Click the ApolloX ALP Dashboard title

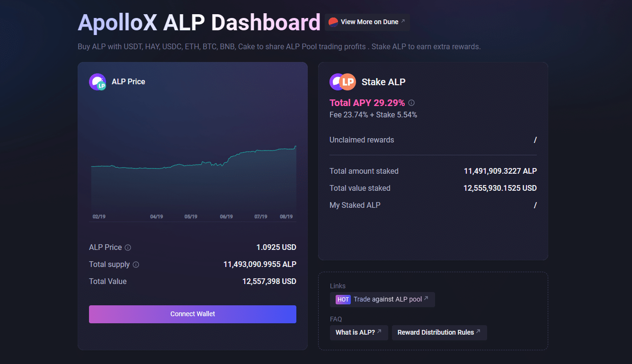coord(199,22)
